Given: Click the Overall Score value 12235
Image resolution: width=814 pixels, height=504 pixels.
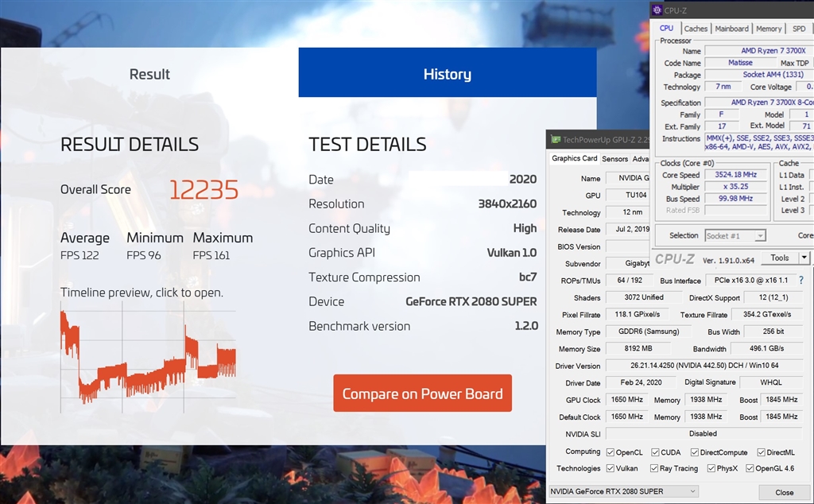Looking at the screenshot, I should [x=204, y=190].
